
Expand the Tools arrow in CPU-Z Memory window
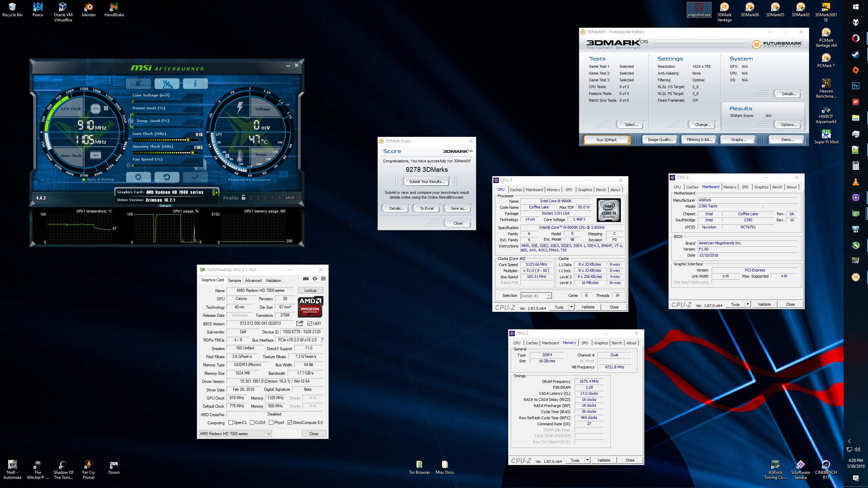click(587, 460)
